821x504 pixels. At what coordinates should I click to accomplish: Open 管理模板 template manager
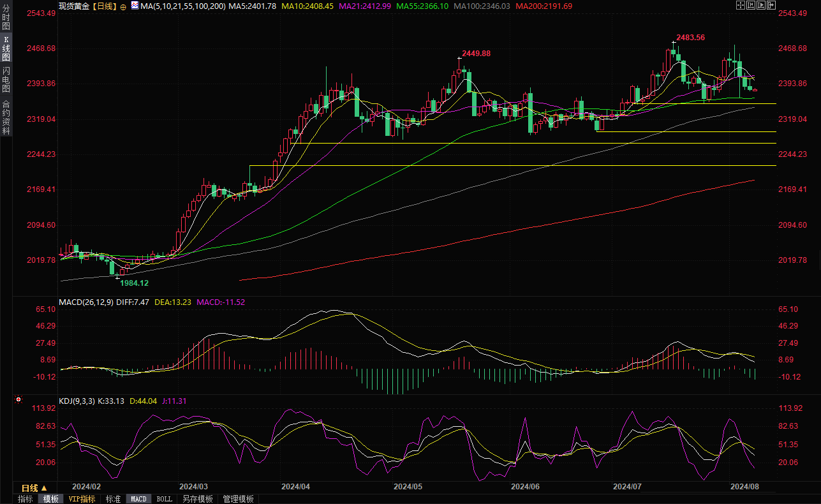pos(238,499)
